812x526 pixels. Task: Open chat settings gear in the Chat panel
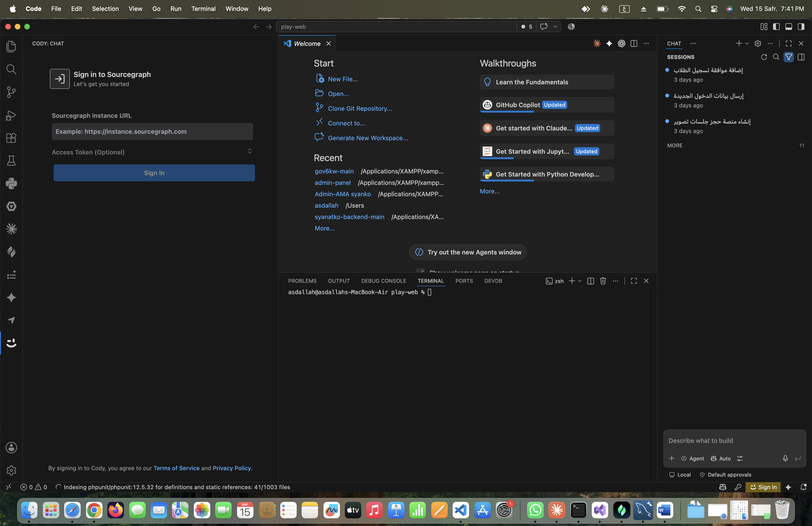(x=758, y=43)
